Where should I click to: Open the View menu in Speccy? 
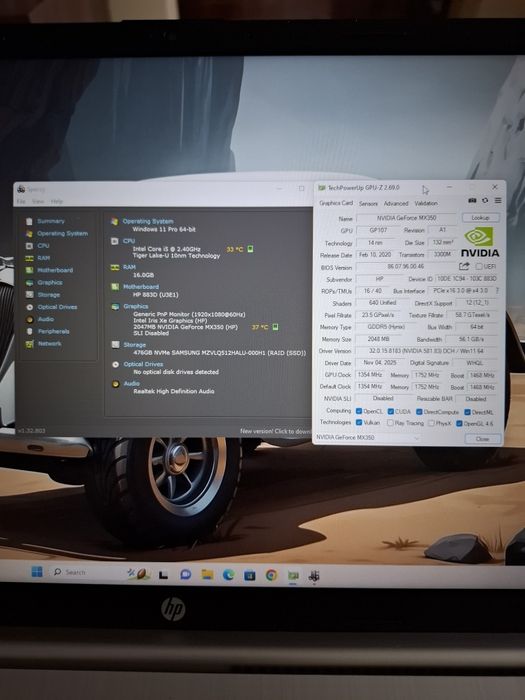coord(38,201)
